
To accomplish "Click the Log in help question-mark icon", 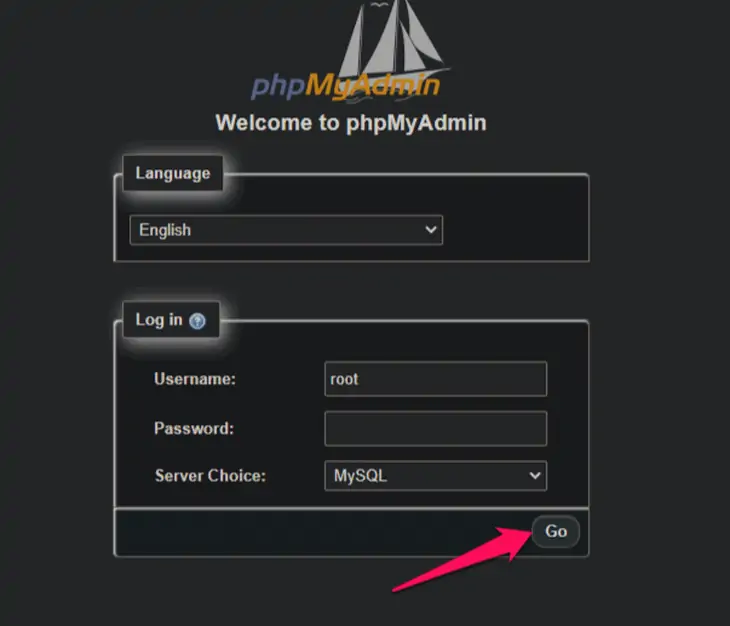I will click(x=197, y=321).
